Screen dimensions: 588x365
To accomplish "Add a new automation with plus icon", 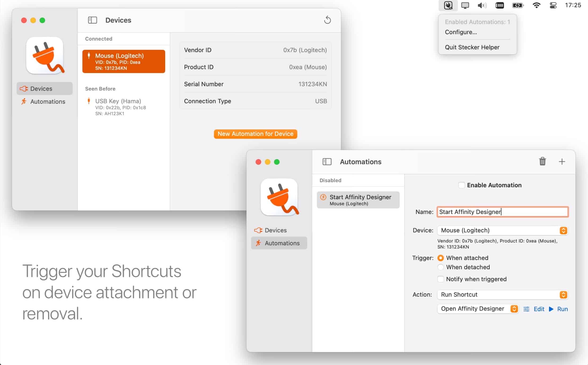I will (x=562, y=162).
